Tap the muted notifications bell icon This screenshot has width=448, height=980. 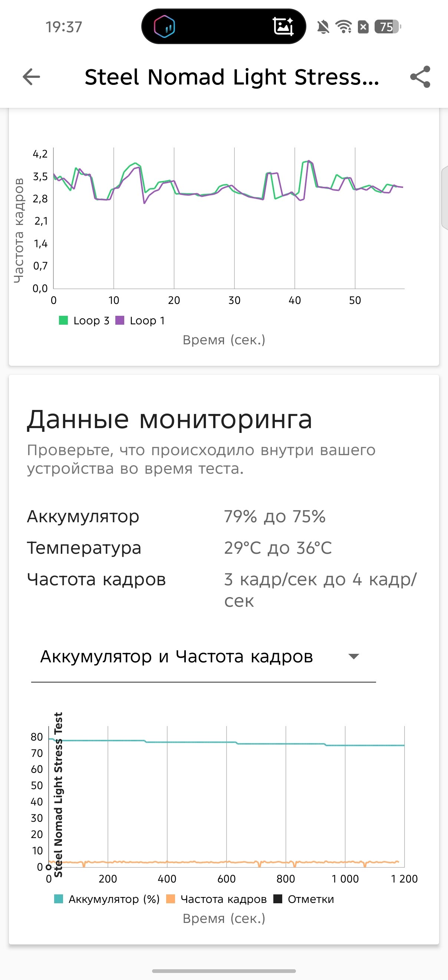click(323, 27)
